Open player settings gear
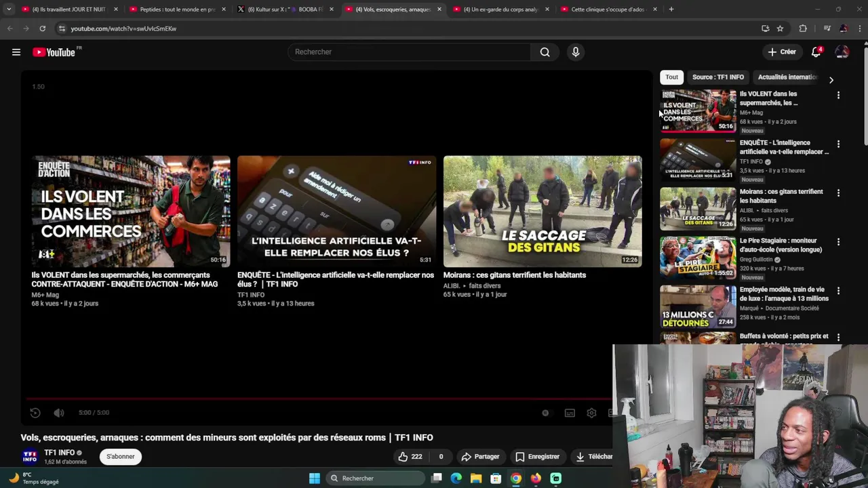The image size is (868, 488). click(x=591, y=413)
